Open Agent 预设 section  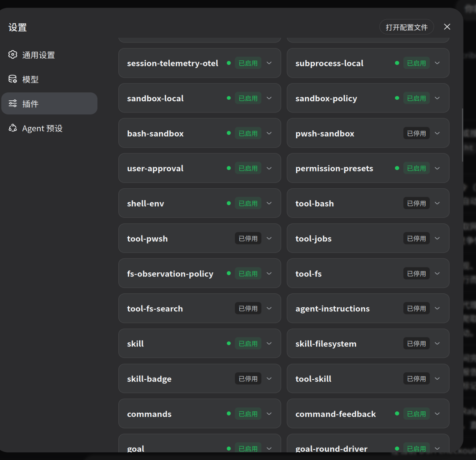point(49,128)
